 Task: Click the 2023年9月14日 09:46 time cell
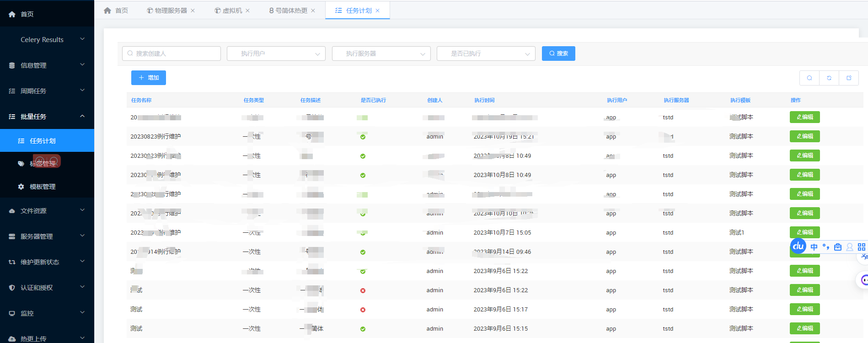click(502, 252)
